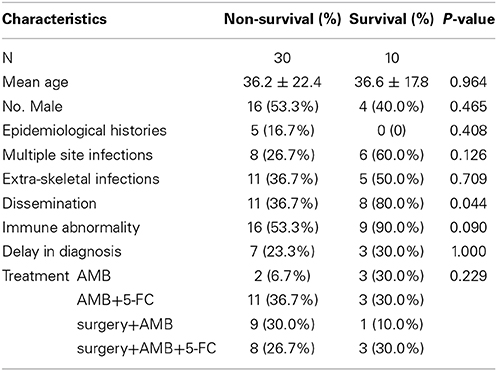
Task: Select the Non-survival (%) column header
Action: tap(283, 19)
